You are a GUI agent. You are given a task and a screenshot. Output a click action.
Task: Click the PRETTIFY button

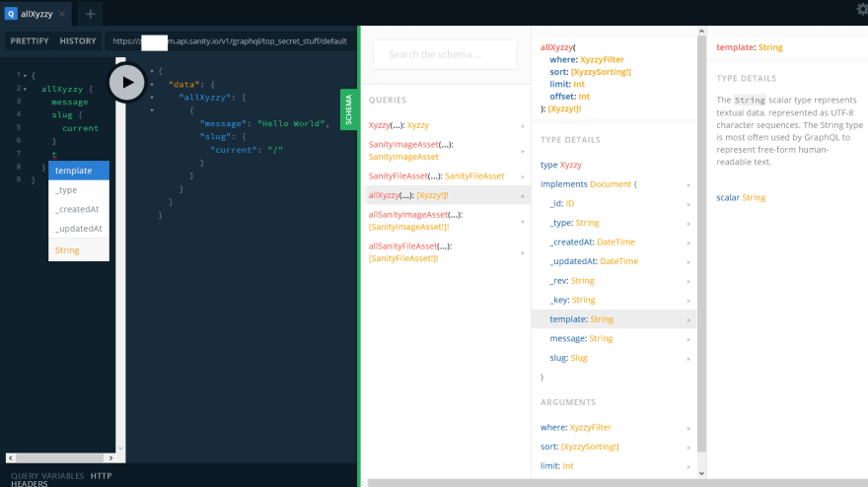pos(30,41)
